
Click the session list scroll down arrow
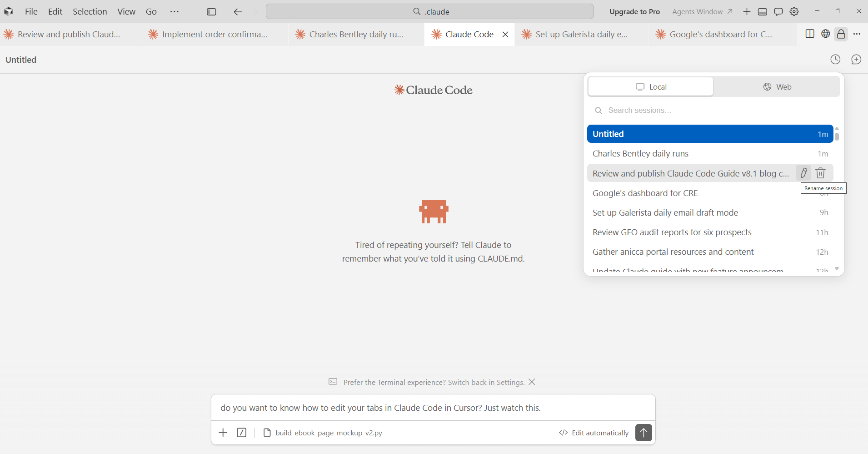click(837, 269)
